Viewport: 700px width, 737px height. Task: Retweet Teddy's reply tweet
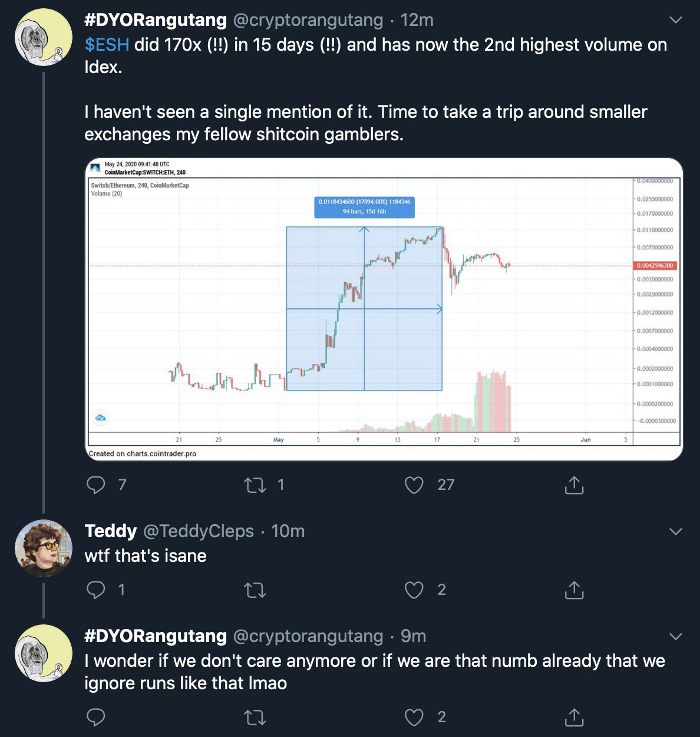255,590
